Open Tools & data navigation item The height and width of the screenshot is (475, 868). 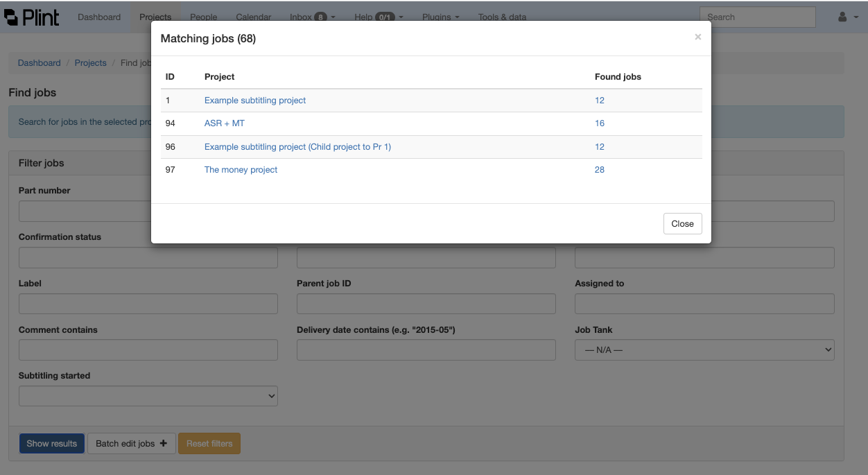tap(502, 17)
